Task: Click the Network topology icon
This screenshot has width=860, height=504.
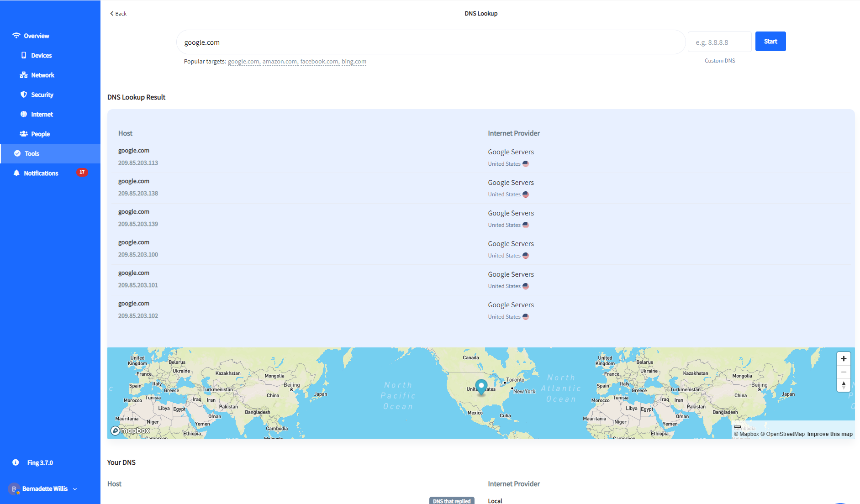Action: [x=24, y=75]
